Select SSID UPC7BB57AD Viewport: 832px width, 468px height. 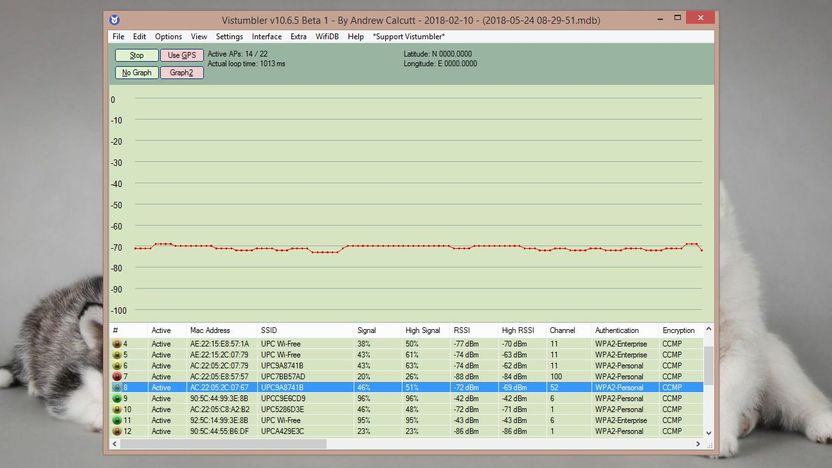click(282, 377)
